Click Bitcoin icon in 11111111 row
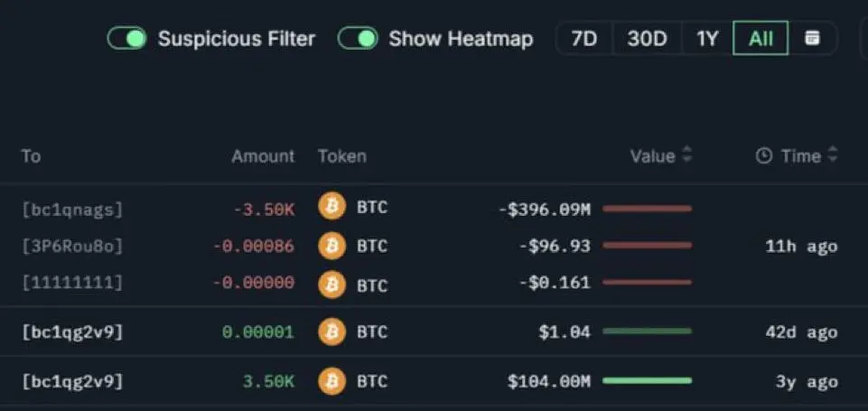Viewport: 868px width, 411px height. tap(331, 285)
